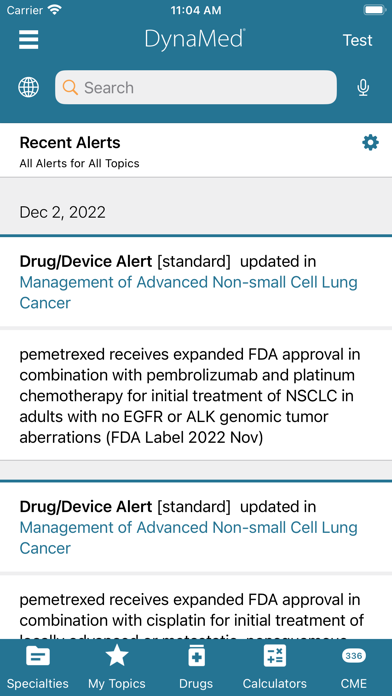The height and width of the screenshot is (696, 392).
Task: Switch to the My Topics tab
Action: 117,683
